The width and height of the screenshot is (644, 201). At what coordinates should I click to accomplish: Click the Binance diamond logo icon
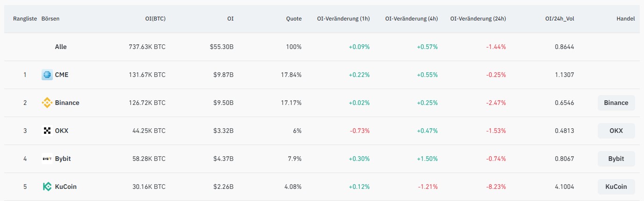47,103
